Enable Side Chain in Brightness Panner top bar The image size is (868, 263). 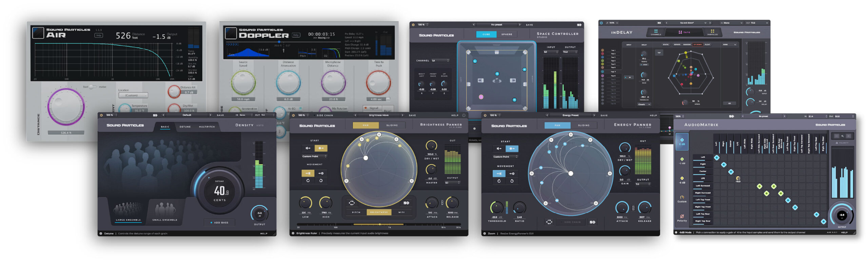pyautogui.click(x=324, y=115)
